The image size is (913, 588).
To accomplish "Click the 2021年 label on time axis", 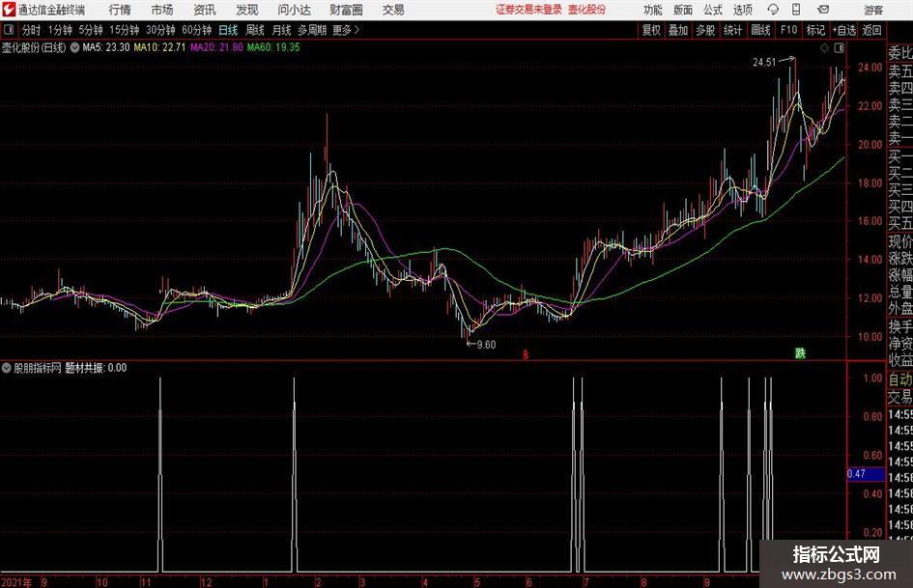I will (x=16, y=582).
